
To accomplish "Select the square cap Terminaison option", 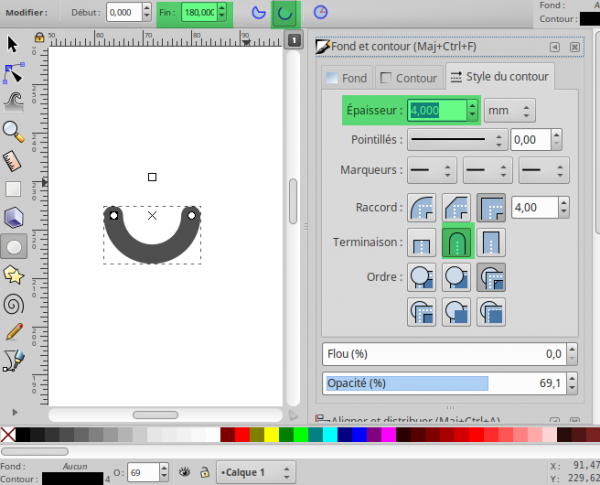I will click(491, 242).
